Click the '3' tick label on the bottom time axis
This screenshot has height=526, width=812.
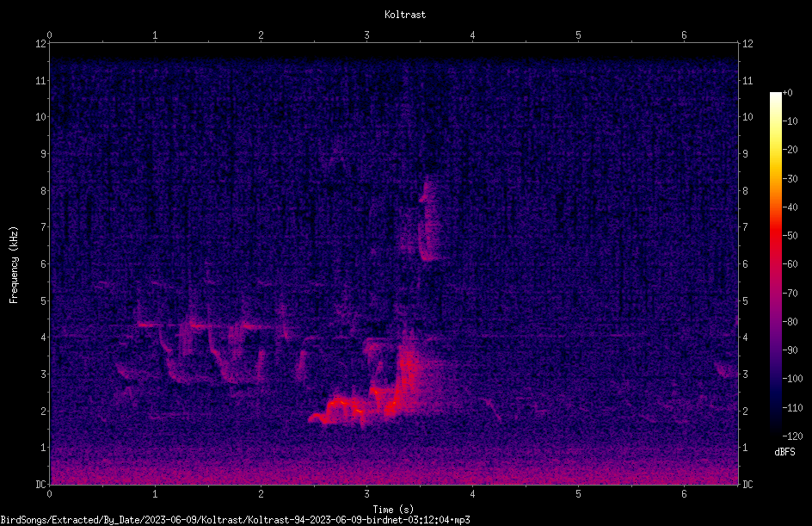[366, 494]
